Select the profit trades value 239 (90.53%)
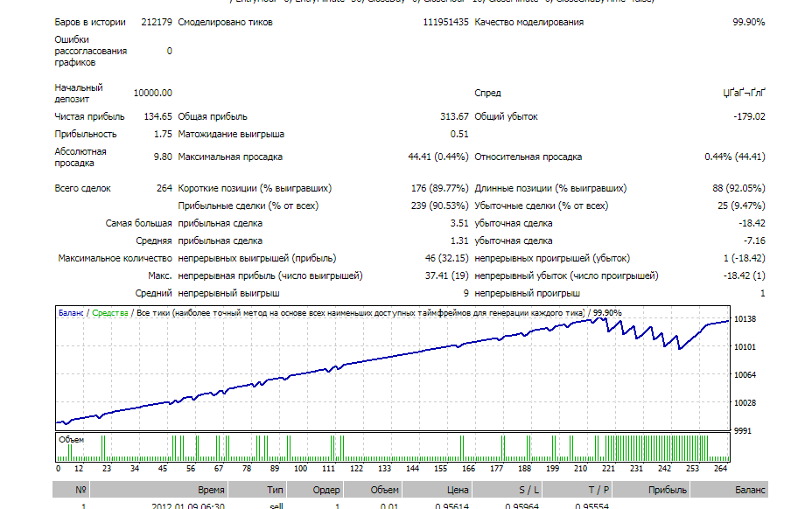The image size is (812, 509). pos(439,206)
